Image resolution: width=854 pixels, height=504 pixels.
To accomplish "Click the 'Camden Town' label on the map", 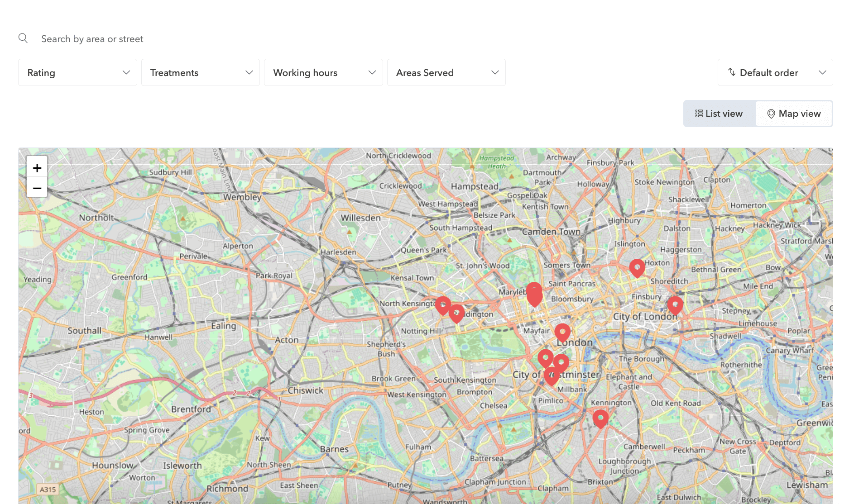I will point(551,232).
